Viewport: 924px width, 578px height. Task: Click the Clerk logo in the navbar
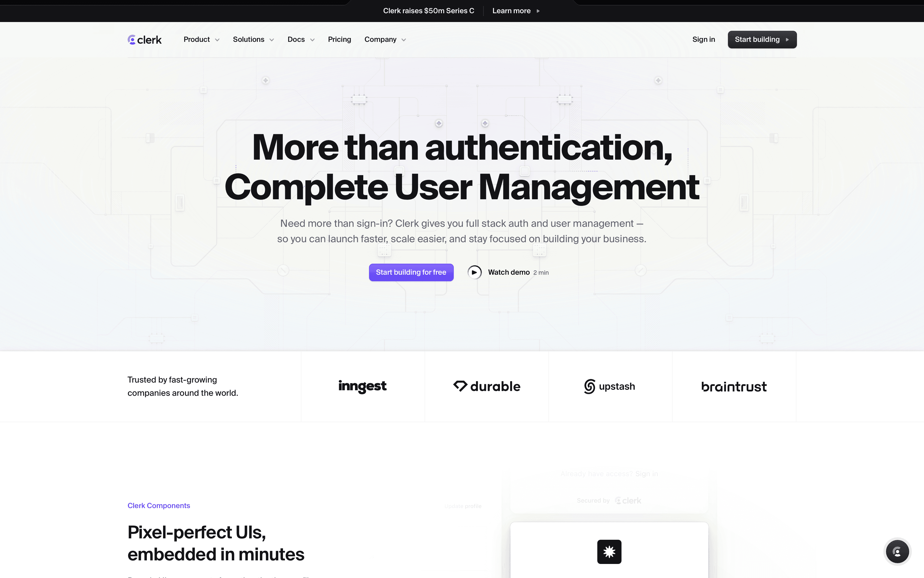click(x=145, y=40)
